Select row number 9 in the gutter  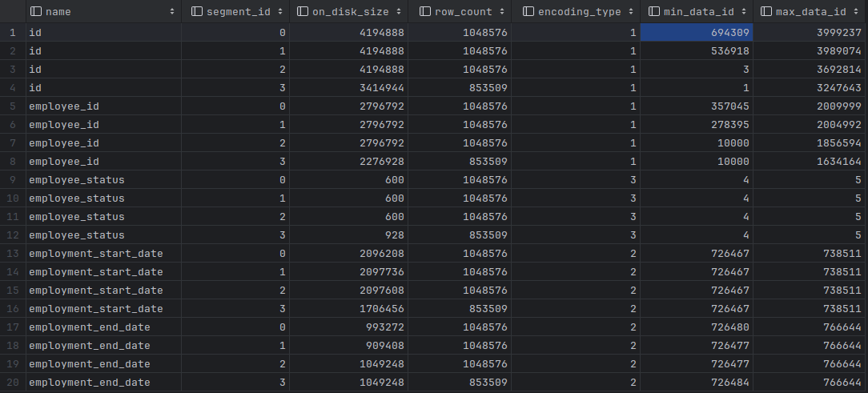pos(13,180)
